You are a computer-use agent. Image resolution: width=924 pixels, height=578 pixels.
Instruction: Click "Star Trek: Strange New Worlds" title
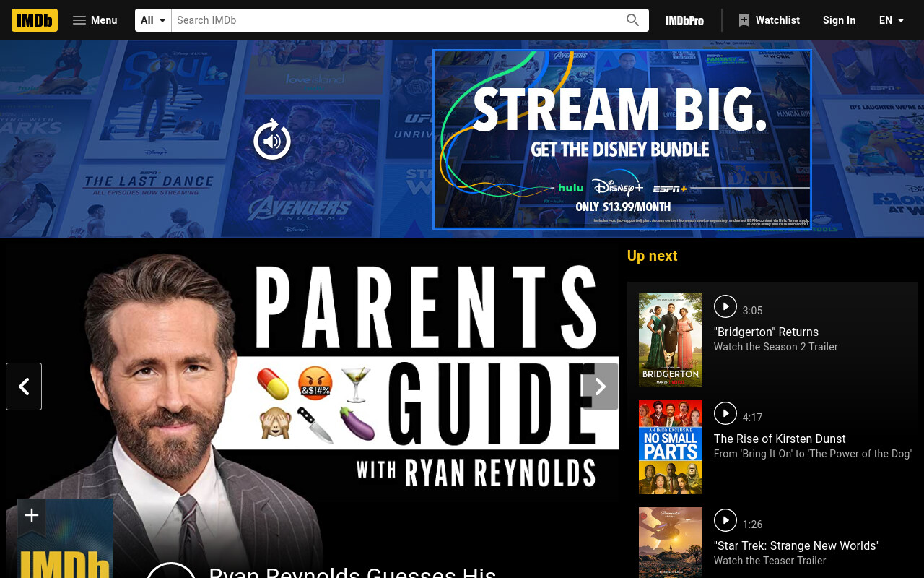click(x=797, y=546)
